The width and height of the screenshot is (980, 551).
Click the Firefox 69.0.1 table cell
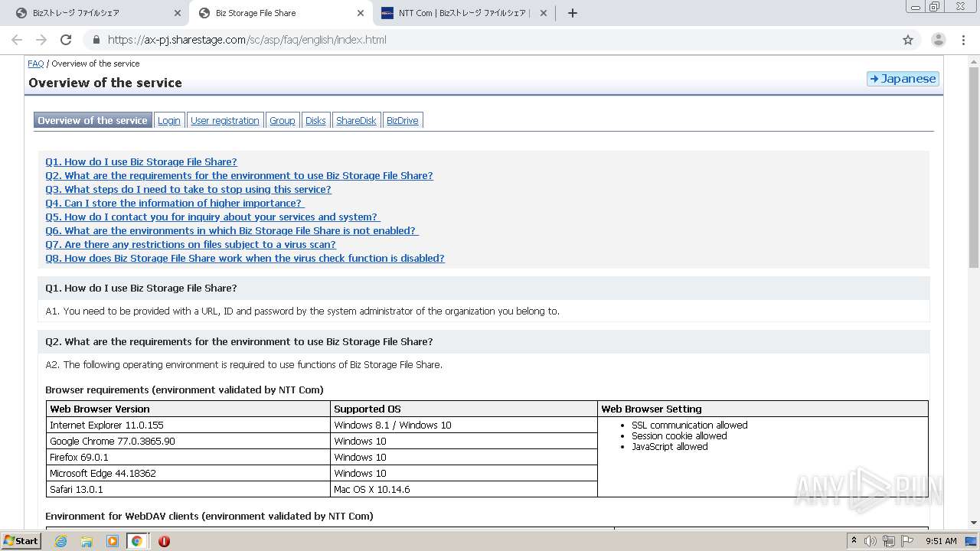pos(188,457)
